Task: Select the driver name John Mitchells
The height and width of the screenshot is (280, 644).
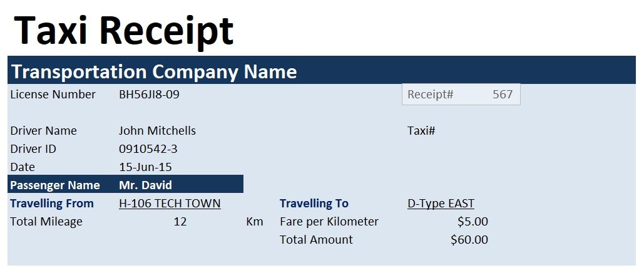Action: pos(157,131)
